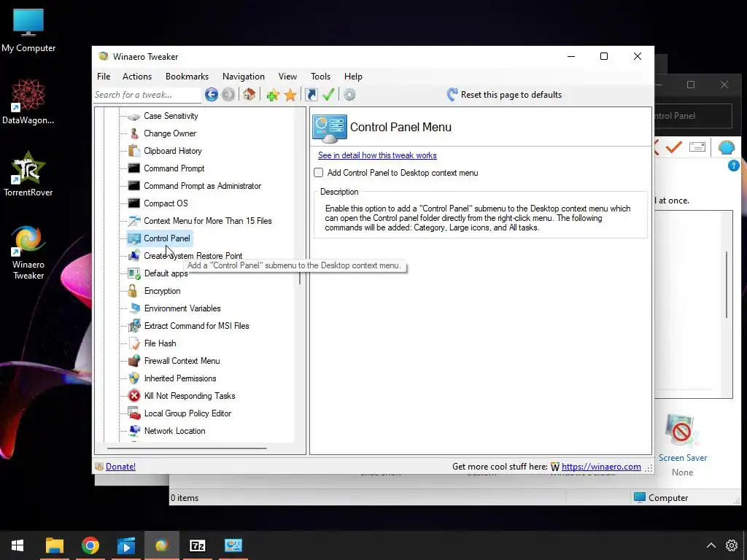
Task: Open the Help menu
Action: [x=354, y=76]
